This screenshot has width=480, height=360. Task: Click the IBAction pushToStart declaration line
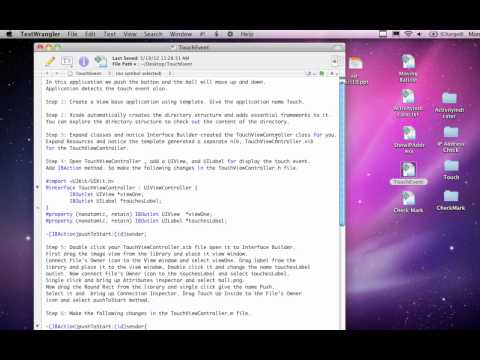coord(96,234)
